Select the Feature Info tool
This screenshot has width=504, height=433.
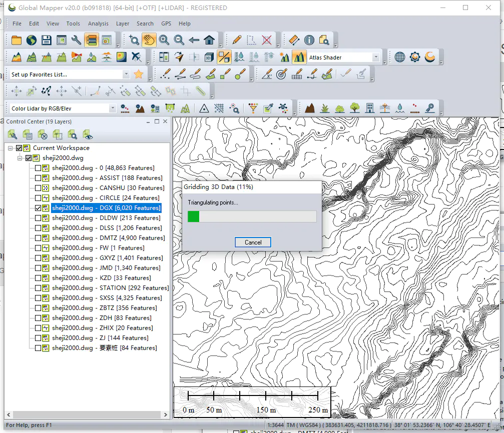[x=309, y=40]
